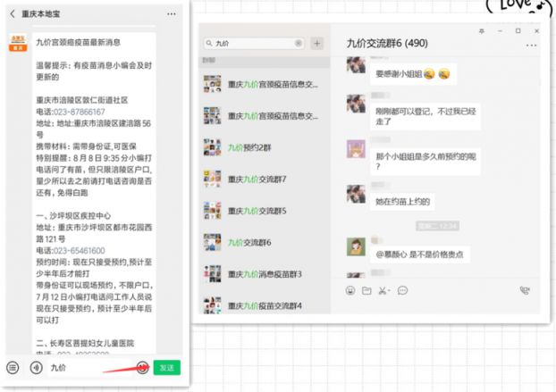Switch to service menu icon at bottom left
Viewport: 556px width, 392px height.
coord(13,368)
